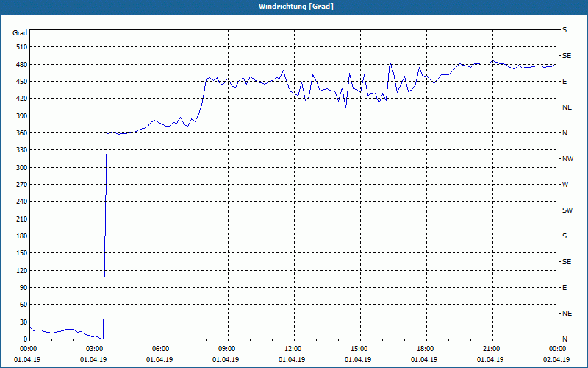The height and width of the screenshot is (368, 588).
Task: Pick the 120 y-axis value
Action: [23, 270]
